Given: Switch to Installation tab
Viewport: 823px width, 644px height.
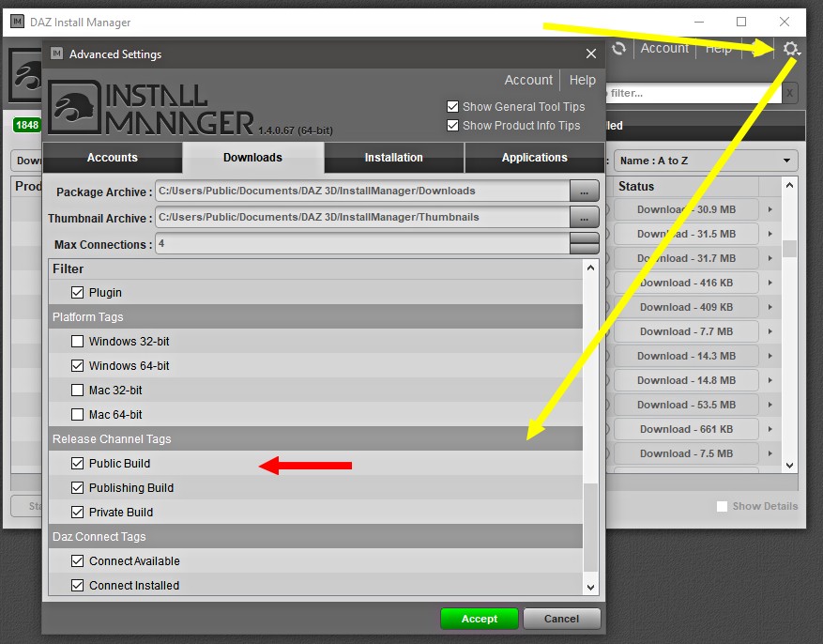Looking at the screenshot, I should click(393, 158).
